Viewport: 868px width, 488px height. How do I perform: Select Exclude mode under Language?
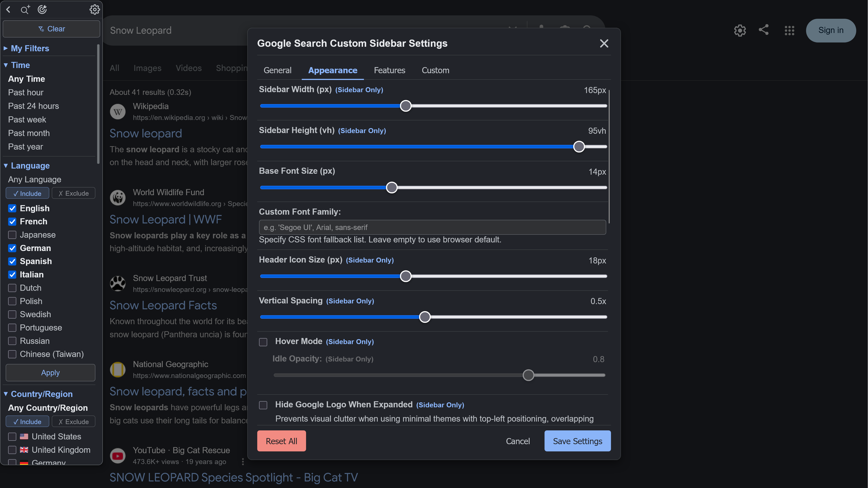tap(73, 193)
